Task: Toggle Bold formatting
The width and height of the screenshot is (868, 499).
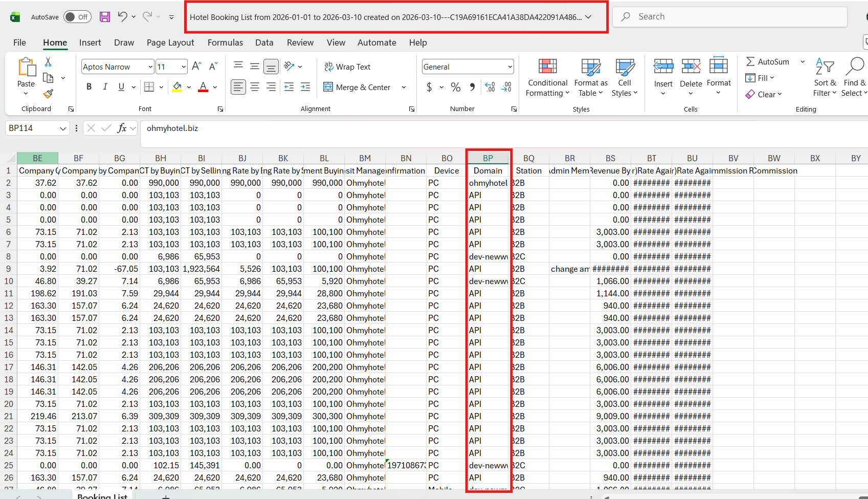Action: pos(89,87)
